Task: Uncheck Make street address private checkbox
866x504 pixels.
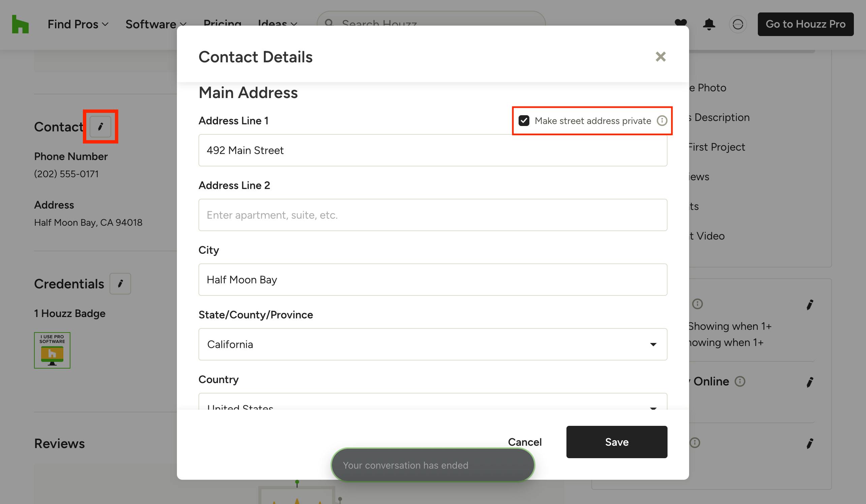Action: pyautogui.click(x=524, y=121)
